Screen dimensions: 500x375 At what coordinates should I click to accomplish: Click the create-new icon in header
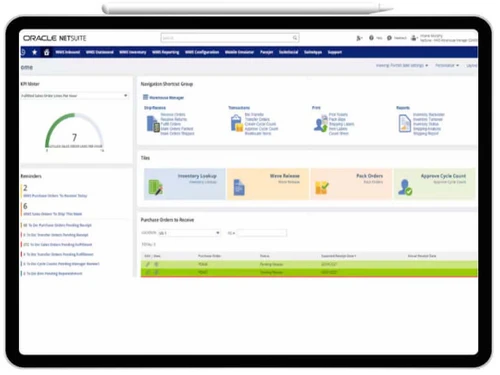(359, 38)
